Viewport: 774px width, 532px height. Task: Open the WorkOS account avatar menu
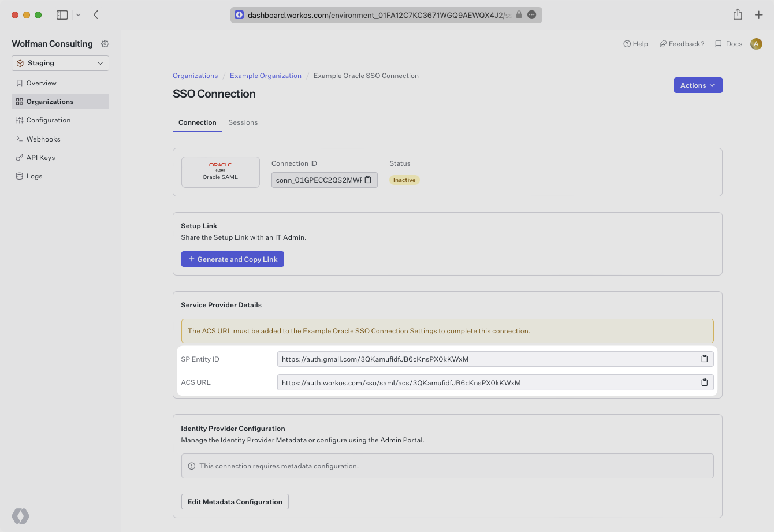coord(756,43)
